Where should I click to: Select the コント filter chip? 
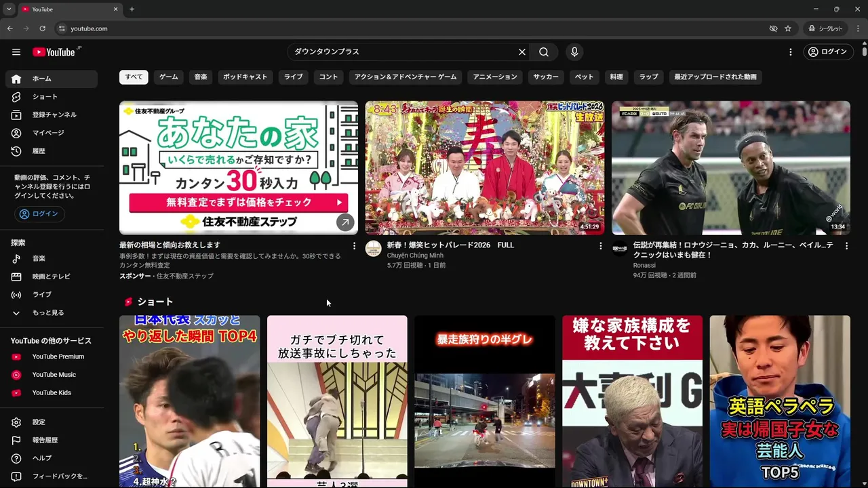point(328,77)
